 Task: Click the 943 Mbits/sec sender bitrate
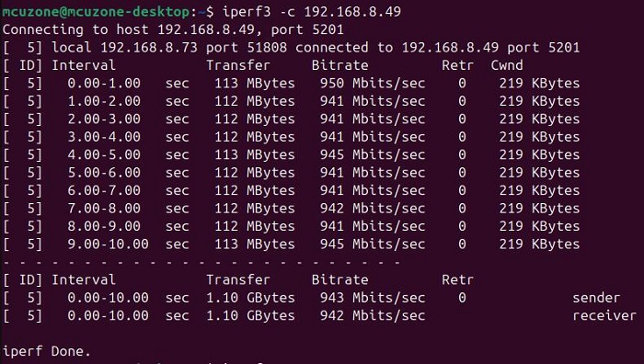(373, 298)
